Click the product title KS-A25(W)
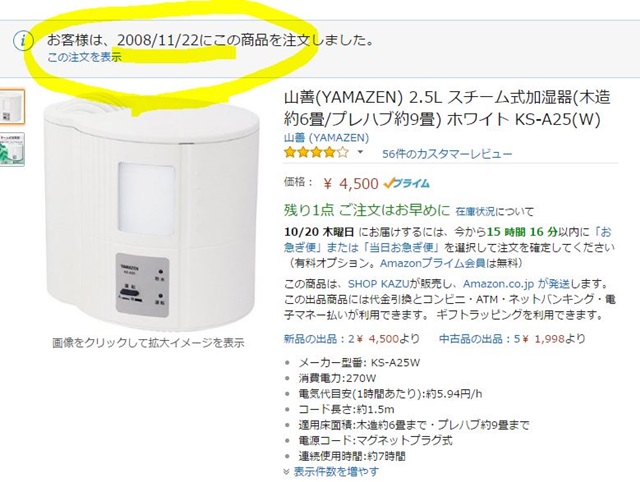Screen dimensions: 640x482 point(447,109)
